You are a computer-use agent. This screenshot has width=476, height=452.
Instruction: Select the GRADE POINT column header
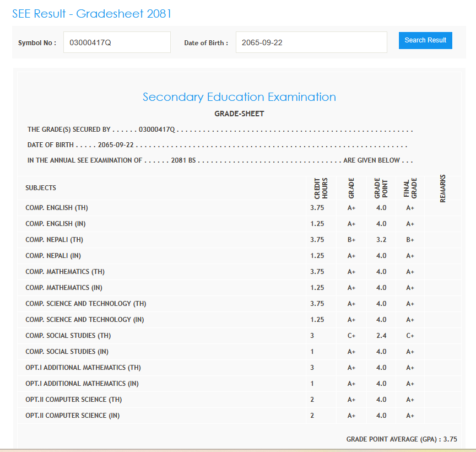pos(381,189)
